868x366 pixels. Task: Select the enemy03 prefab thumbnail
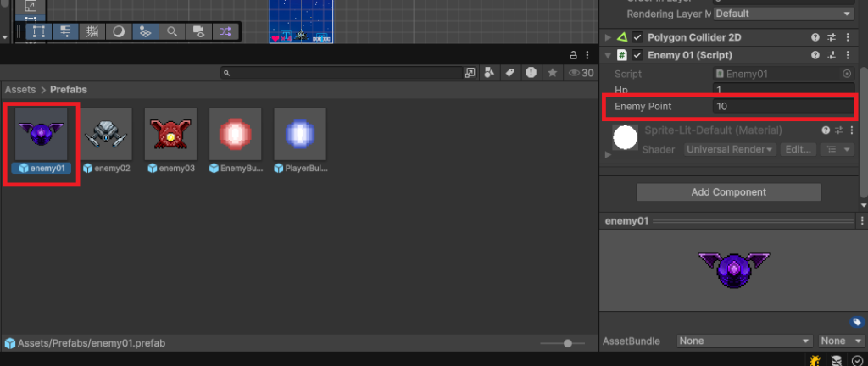point(171,135)
